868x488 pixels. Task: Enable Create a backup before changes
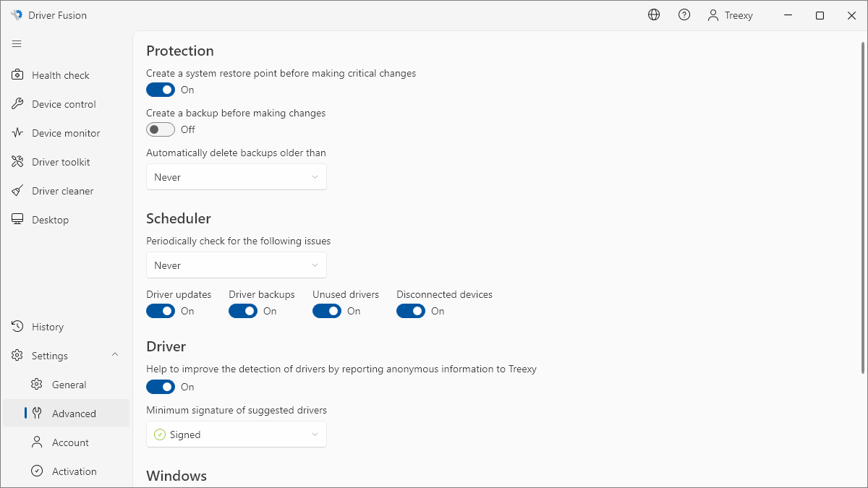pyautogui.click(x=161, y=129)
